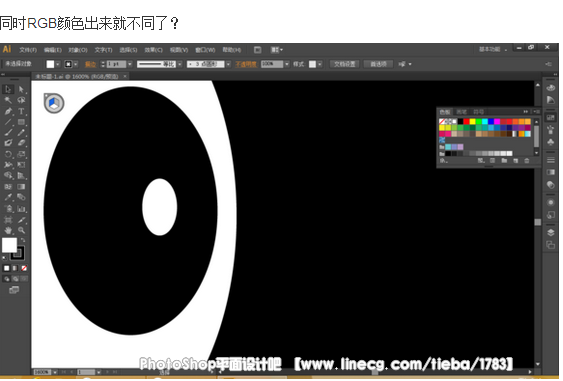The image size is (563, 381).
Task: Click the orange 不透明度 link
Action: pyautogui.click(x=246, y=64)
